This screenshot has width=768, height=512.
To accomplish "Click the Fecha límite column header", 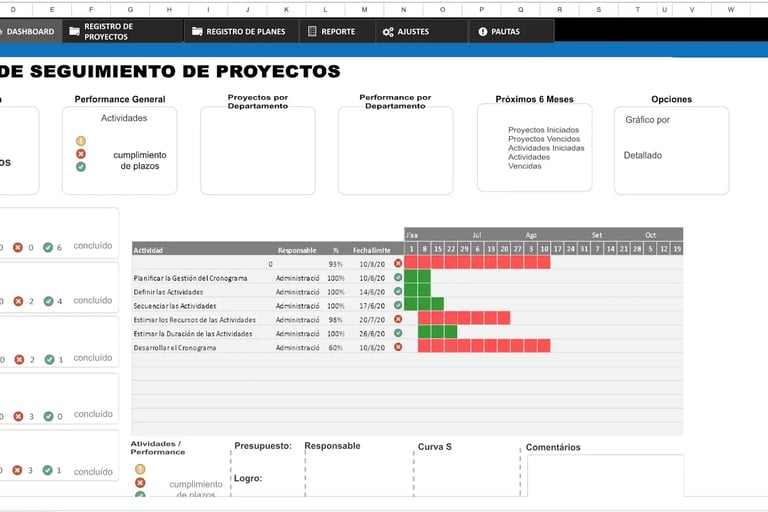I will (x=372, y=250).
